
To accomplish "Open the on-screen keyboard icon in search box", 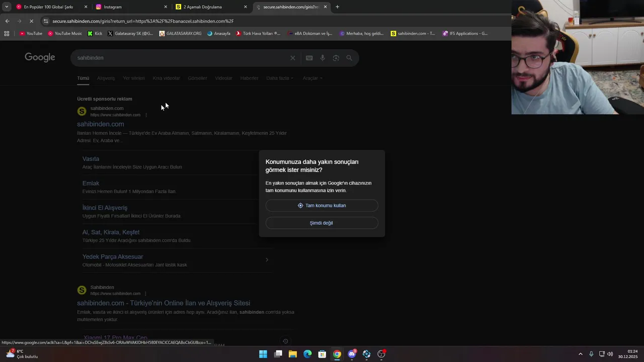I will tap(309, 58).
